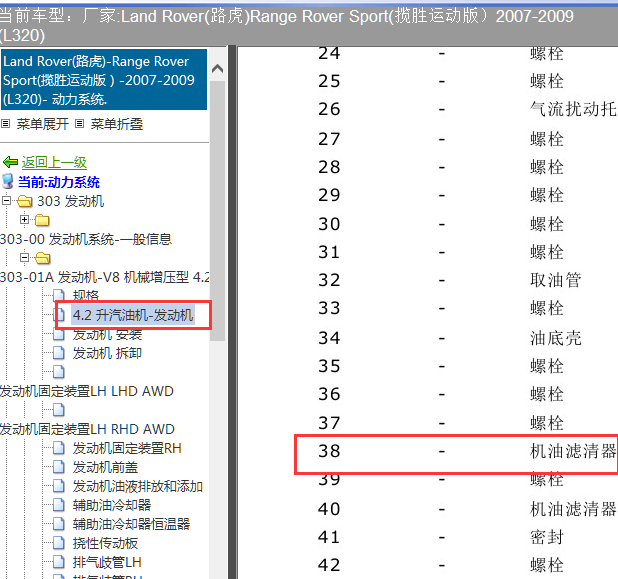Image resolution: width=618 pixels, height=579 pixels.
Task: Click the sidebar vertical scrollbar thumb
Action: tap(218, 211)
